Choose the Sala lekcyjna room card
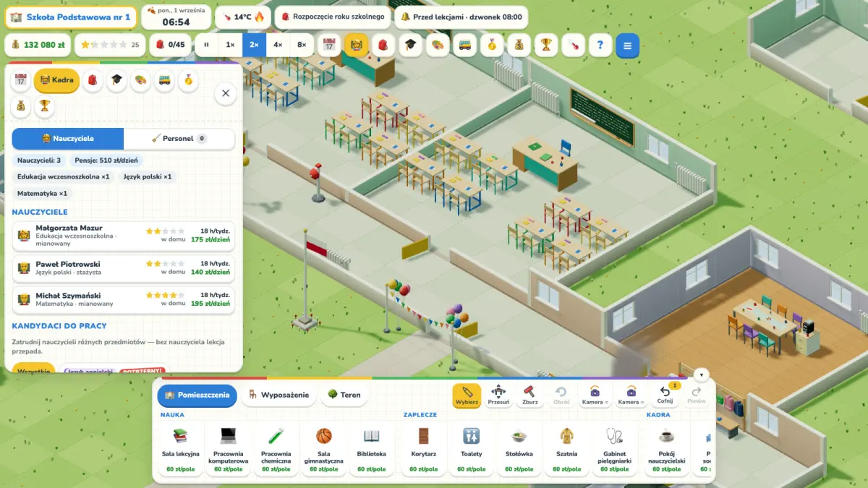The height and width of the screenshot is (488, 868). tap(181, 449)
